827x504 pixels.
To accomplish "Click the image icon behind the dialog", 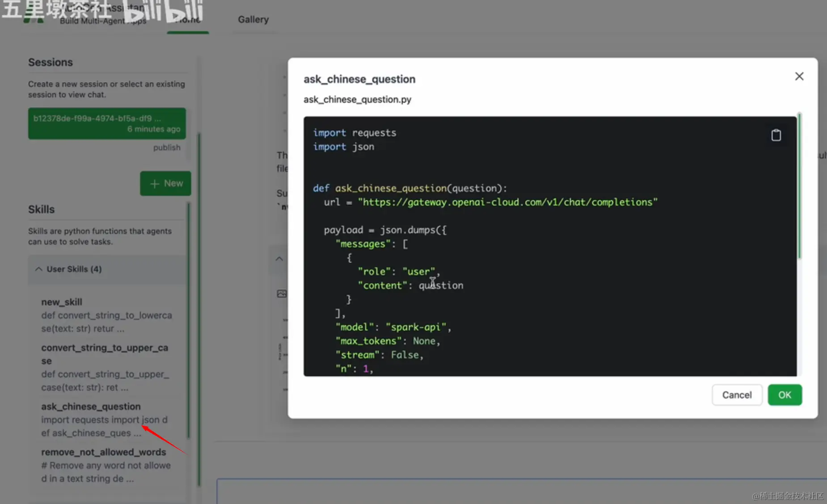I will 282,294.
